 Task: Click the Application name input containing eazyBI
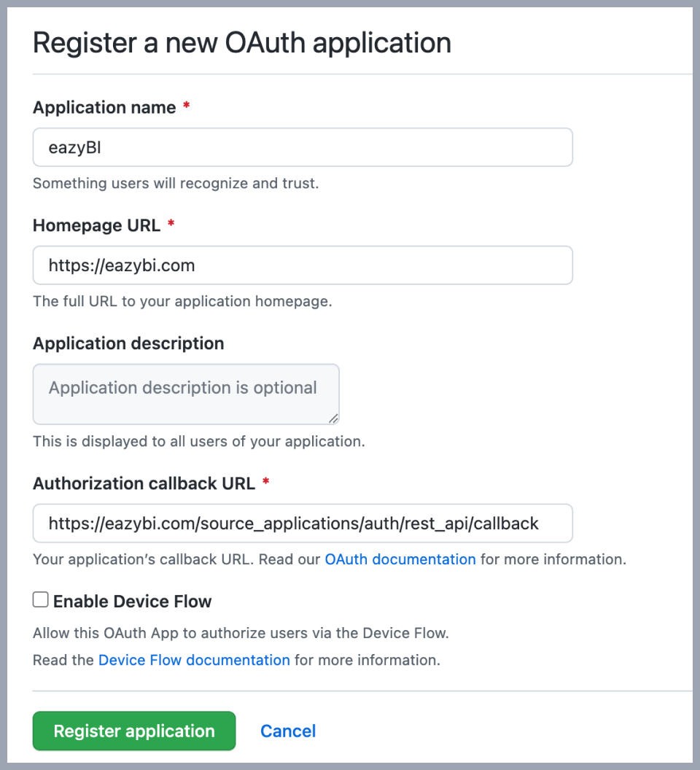[x=303, y=147]
